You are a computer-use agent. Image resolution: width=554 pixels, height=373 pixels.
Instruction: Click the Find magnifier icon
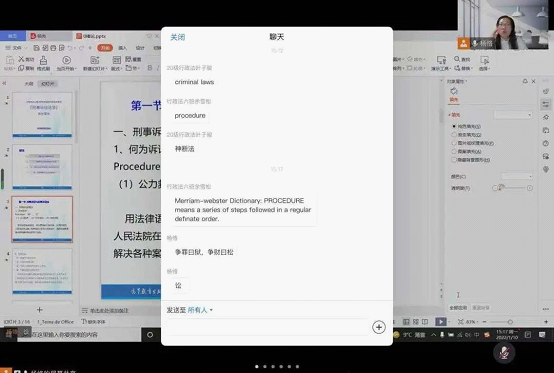point(457,59)
